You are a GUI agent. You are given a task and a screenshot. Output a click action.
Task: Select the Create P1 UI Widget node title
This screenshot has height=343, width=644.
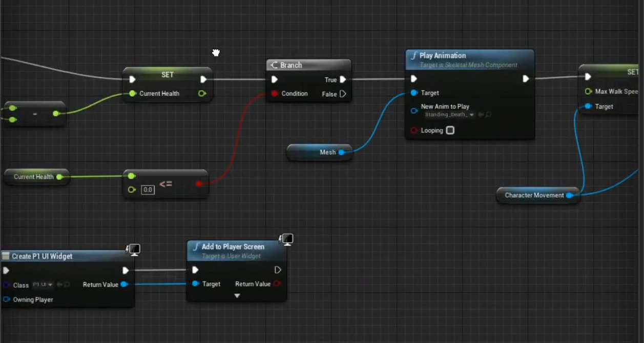[x=42, y=256]
